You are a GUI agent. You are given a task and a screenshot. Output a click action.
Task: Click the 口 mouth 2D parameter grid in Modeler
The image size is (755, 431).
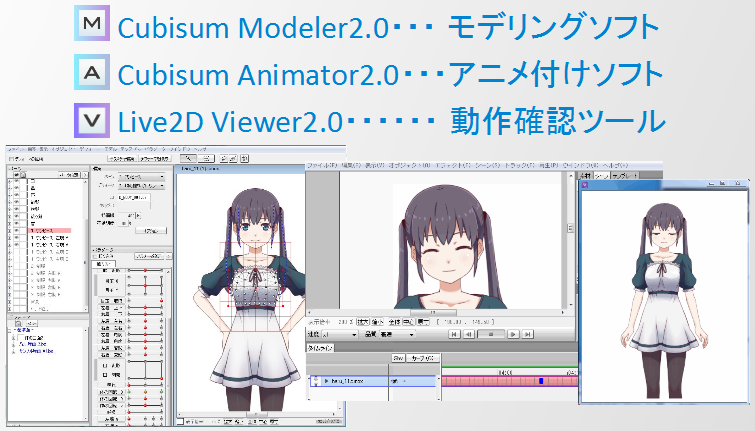point(145,370)
